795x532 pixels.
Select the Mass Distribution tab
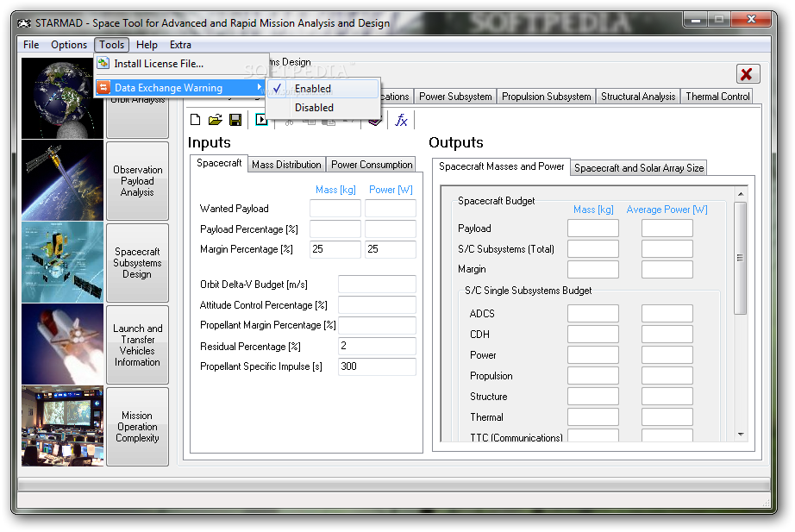coord(286,165)
